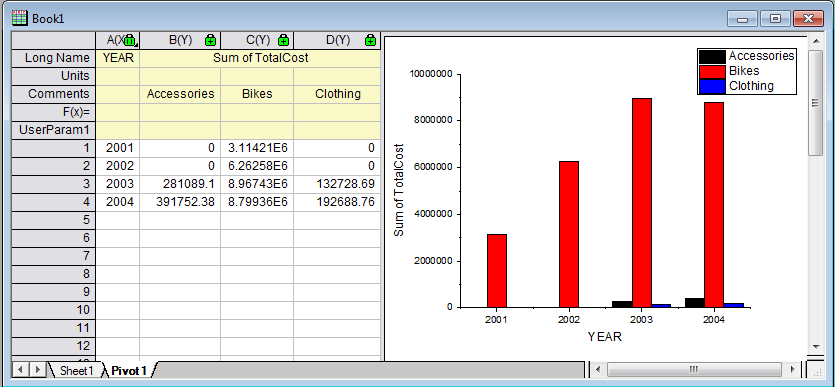Screen dimensions: 835x387
Task: Click the cell with value 281089.1
Action: (x=180, y=184)
